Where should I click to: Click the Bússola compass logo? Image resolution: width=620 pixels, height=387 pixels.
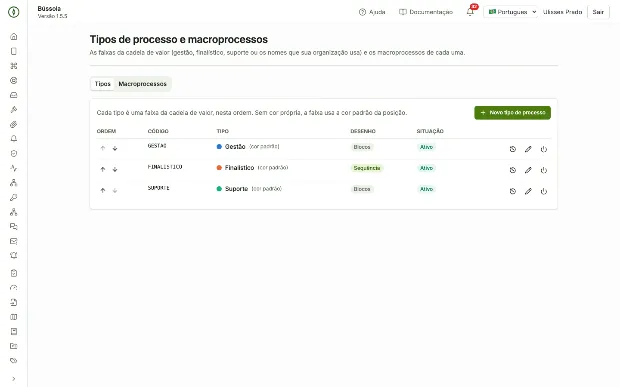pos(13,12)
